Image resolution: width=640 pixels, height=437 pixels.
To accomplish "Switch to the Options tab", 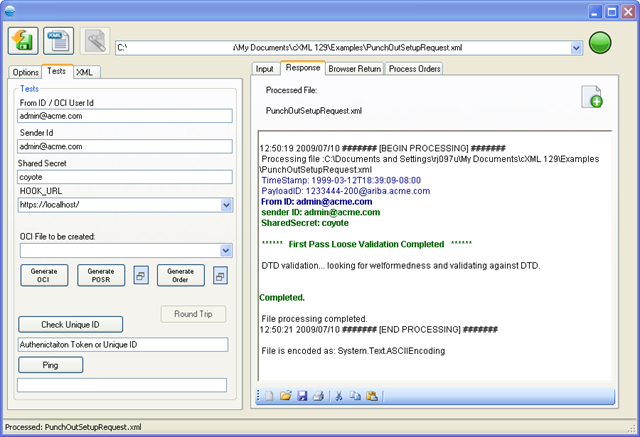I will (25, 72).
